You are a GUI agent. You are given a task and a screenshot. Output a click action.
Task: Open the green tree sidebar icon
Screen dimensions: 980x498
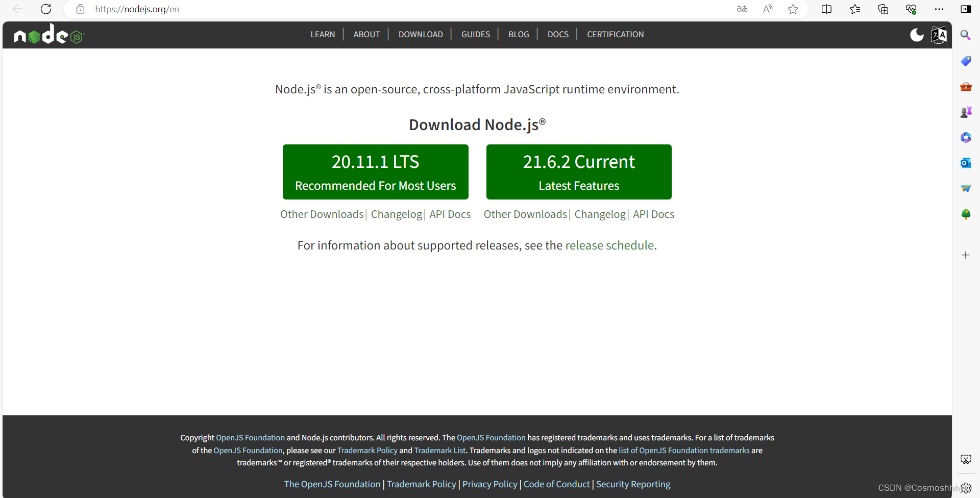pyautogui.click(x=966, y=214)
